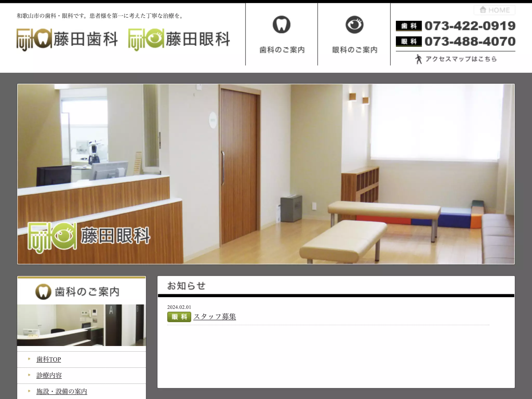Open the 施設・設備の案内 sidebar link

62,391
